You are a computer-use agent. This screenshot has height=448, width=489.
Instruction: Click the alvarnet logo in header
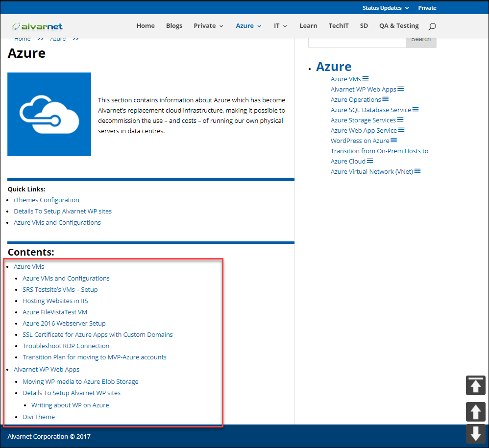pos(37,26)
